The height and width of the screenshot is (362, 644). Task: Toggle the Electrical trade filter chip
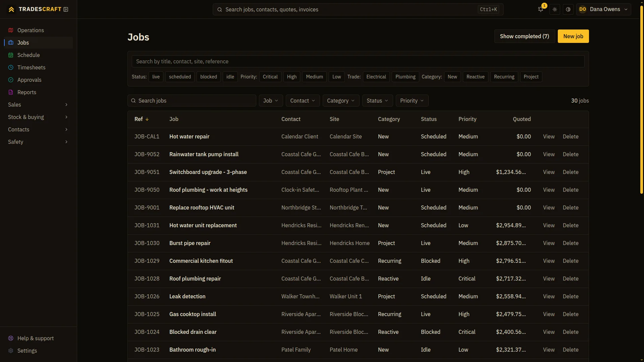[376, 77]
